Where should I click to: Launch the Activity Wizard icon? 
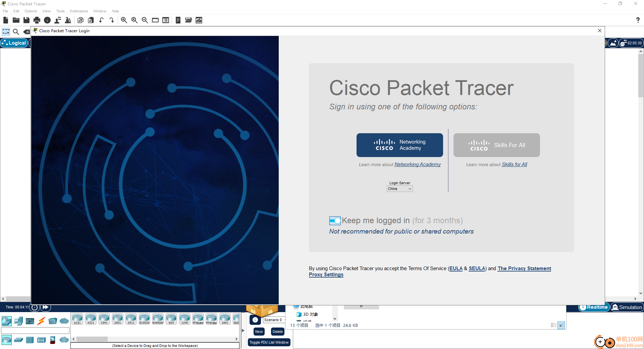tap(68, 20)
